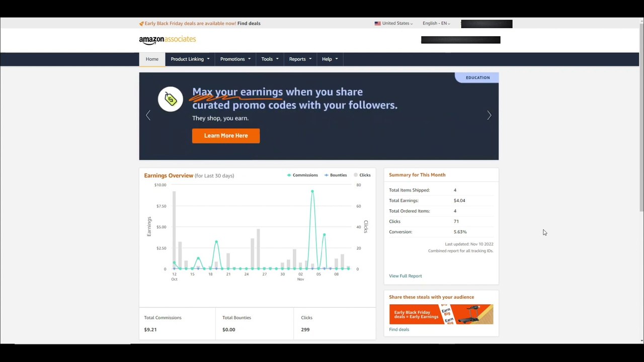Click the Summary for This Month heading
The height and width of the screenshot is (362, 644).
click(x=417, y=175)
